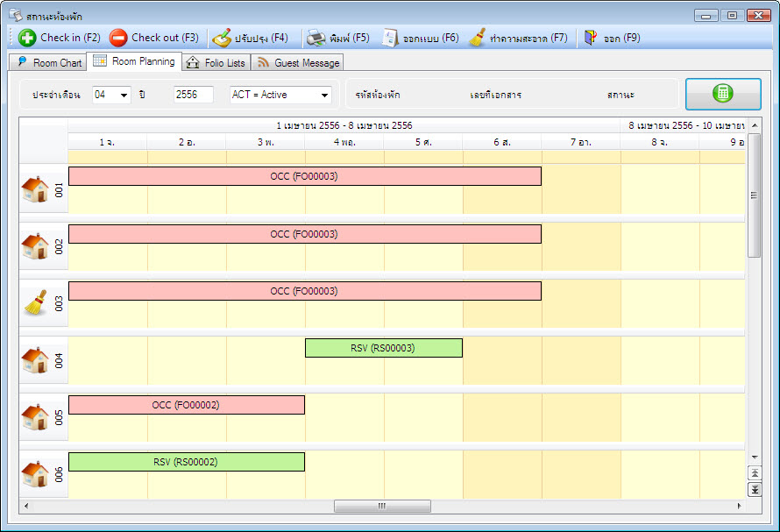Click the house icon for room 001
780x532 pixels.
pyautogui.click(x=35, y=189)
